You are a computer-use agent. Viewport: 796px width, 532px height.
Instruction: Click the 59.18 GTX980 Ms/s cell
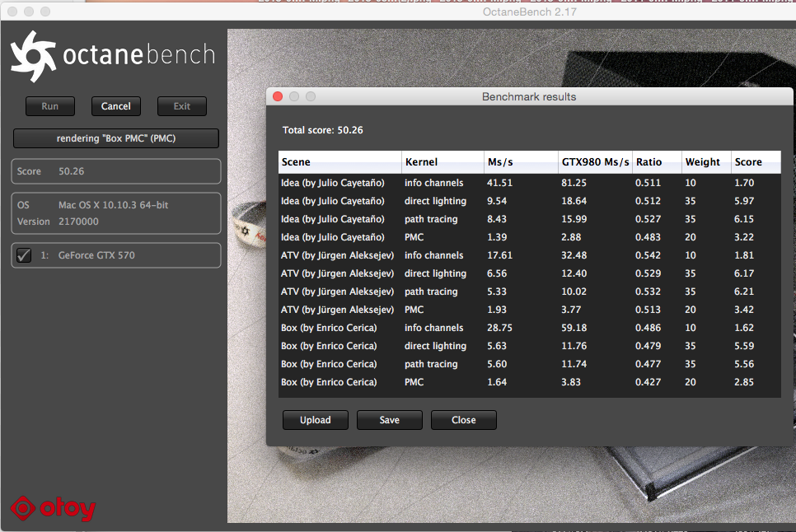[574, 328]
